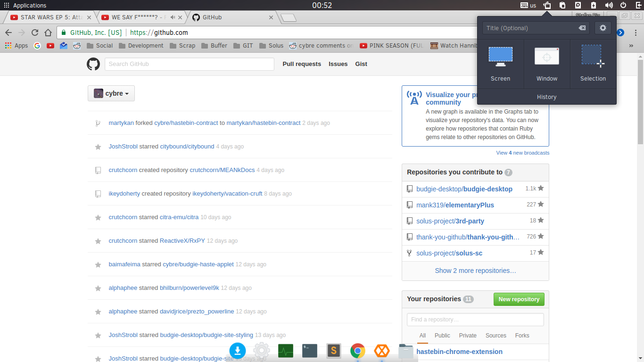View 4 new broadcasts link
The width and height of the screenshot is (644, 362).
522,153
